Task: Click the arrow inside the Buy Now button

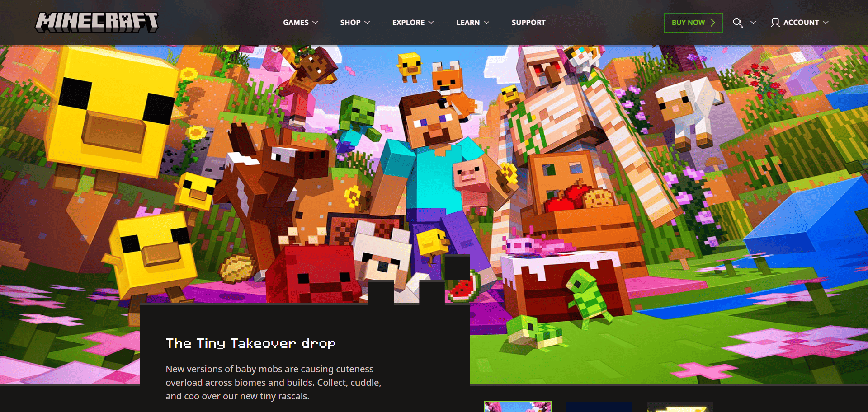Action: 713,23
